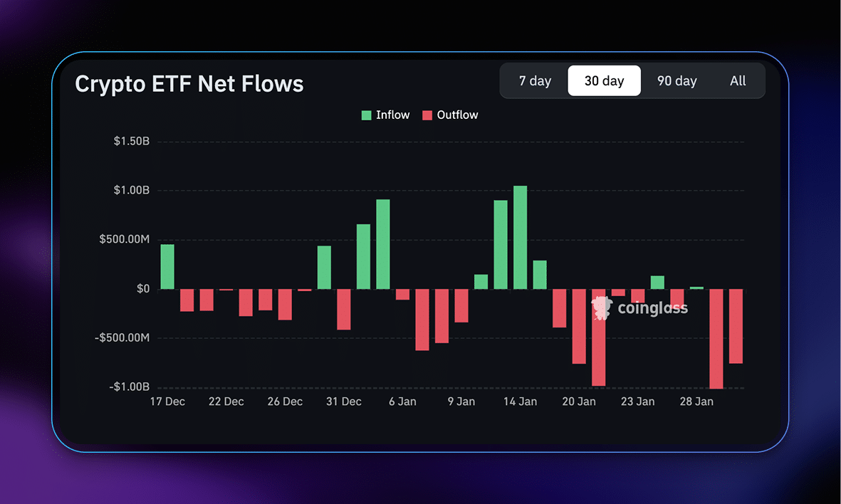
Task: Open the All time range view
Action: tap(738, 80)
